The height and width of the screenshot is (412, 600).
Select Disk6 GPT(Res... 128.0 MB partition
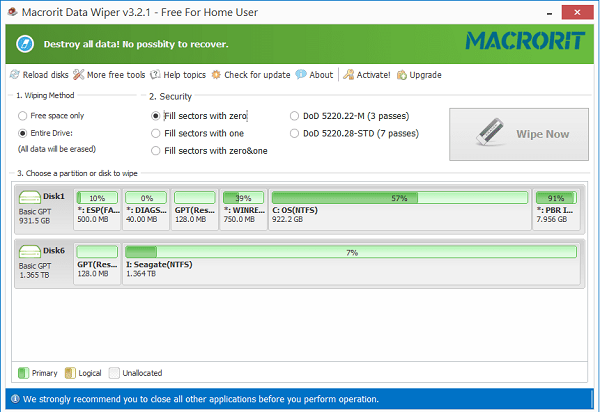pyautogui.click(x=97, y=264)
